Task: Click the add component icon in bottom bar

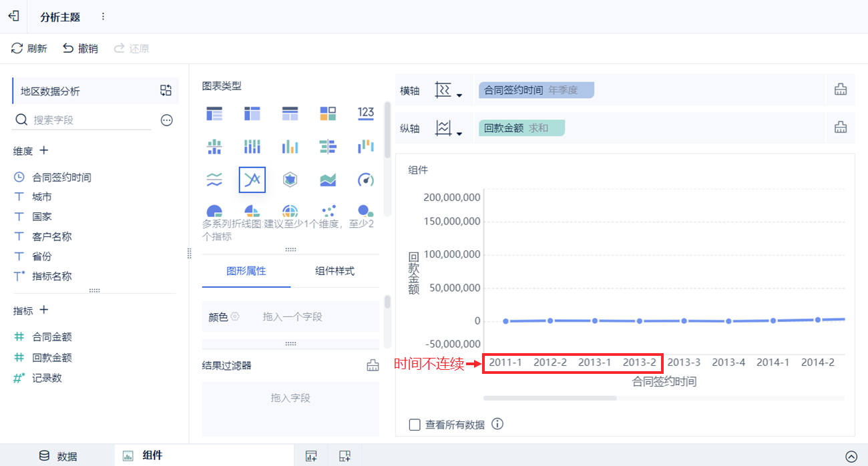Action: pyautogui.click(x=311, y=456)
